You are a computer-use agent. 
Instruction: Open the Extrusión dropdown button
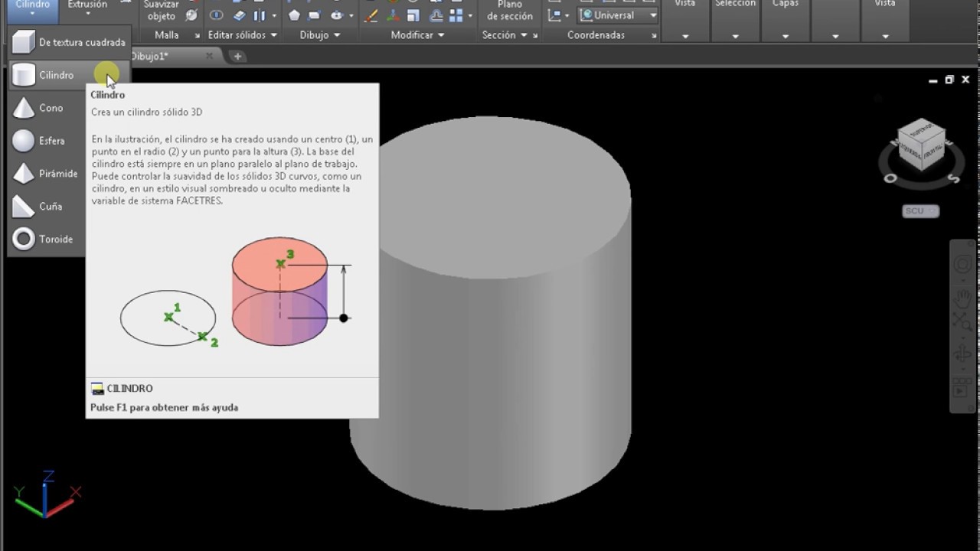[87, 10]
